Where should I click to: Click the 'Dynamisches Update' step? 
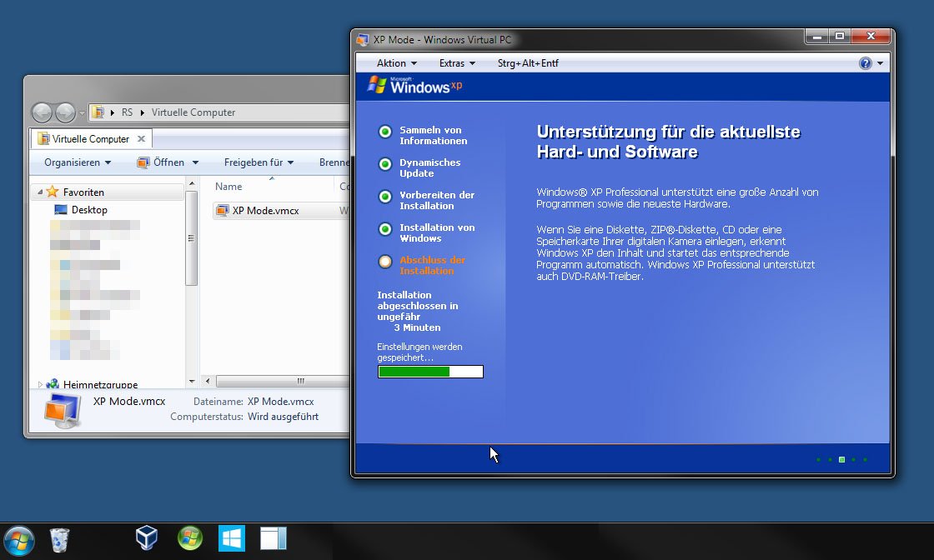coord(429,167)
